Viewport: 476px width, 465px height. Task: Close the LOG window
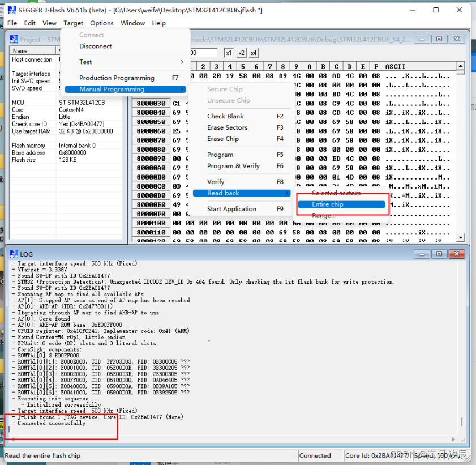457,254
